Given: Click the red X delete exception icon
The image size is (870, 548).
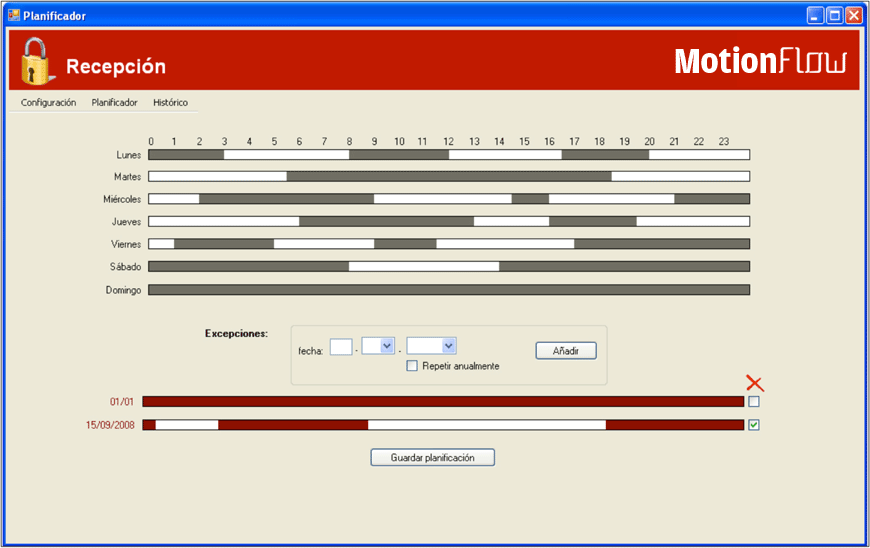Looking at the screenshot, I should 755,383.
